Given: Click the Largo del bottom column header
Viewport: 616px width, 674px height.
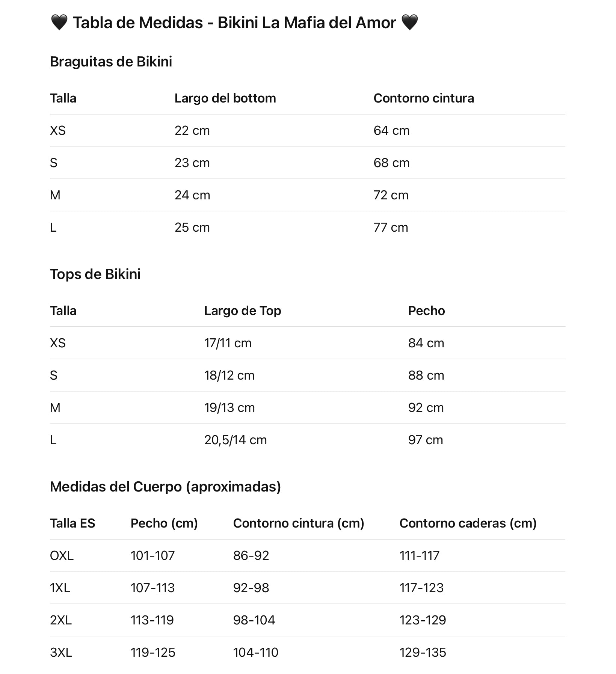Looking at the screenshot, I should pos(225,98).
